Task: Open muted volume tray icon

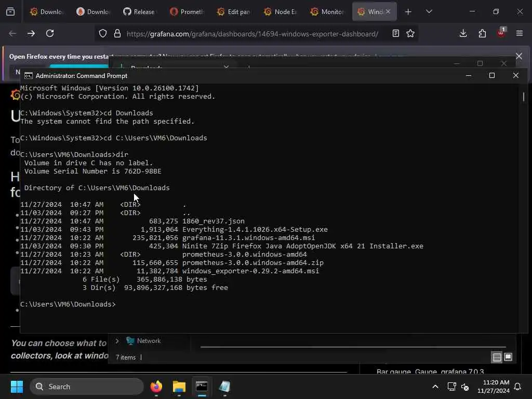Action: click(465, 387)
